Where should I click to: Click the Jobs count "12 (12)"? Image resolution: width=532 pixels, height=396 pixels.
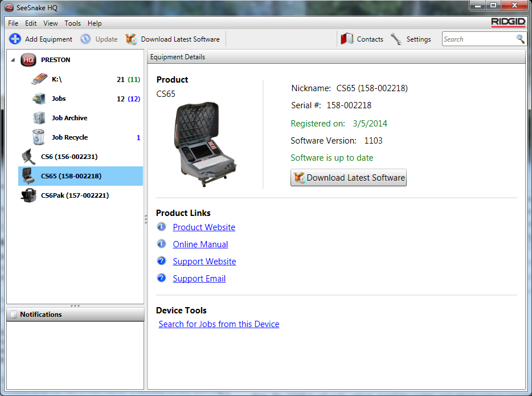(128, 99)
